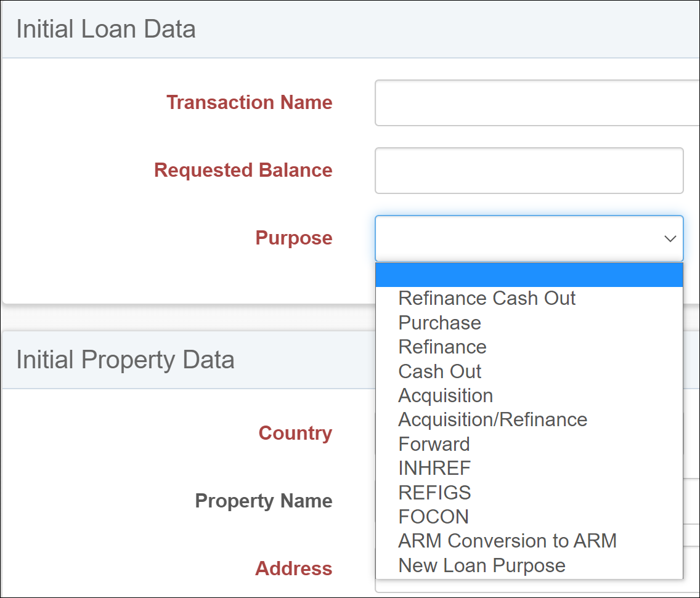Image resolution: width=700 pixels, height=598 pixels.
Task: Pick 'Cash Out' in dropdown list
Action: click(440, 371)
